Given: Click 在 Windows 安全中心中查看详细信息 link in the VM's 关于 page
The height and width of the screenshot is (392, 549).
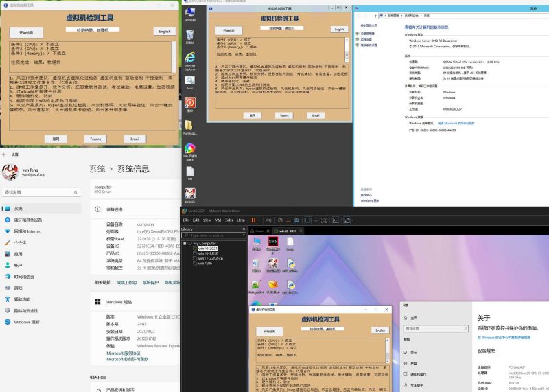Looking at the screenshot, I should tap(504, 338).
